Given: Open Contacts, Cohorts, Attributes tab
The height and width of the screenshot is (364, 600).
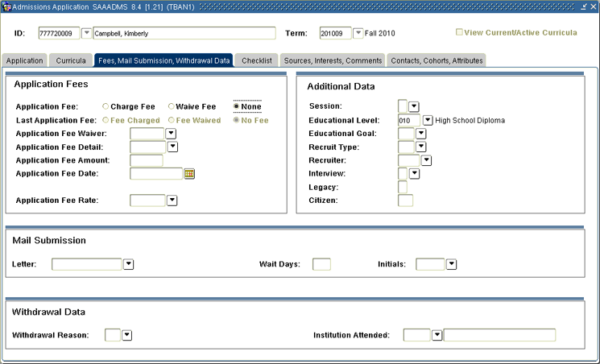Looking at the screenshot, I should coord(437,60).
